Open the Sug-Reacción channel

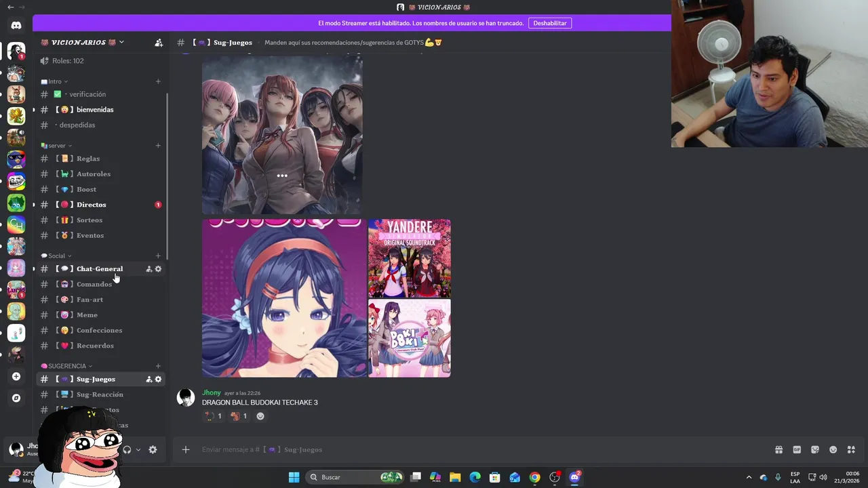[100, 394]
